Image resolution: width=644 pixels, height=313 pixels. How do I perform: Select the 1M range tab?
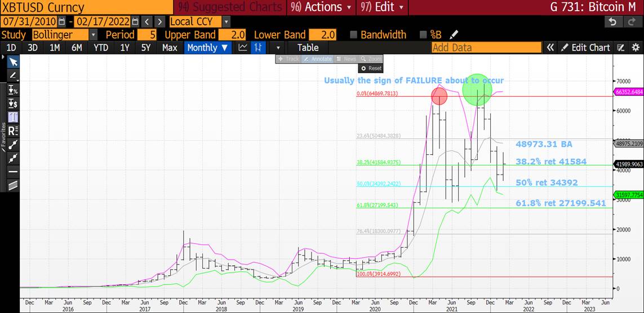(x=55, y=48)
